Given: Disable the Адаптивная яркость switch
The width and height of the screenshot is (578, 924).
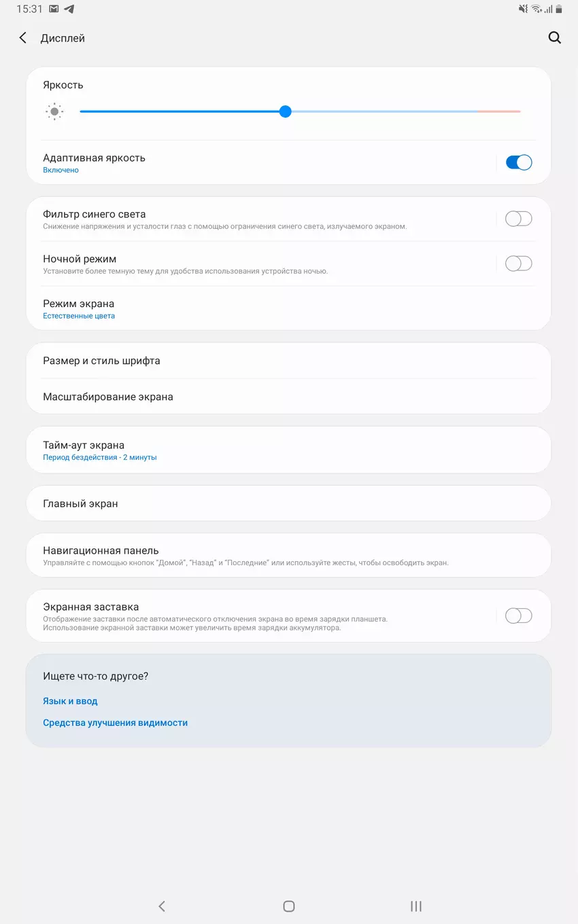Looking at the screenshot, I should click(x=518, y=162).
